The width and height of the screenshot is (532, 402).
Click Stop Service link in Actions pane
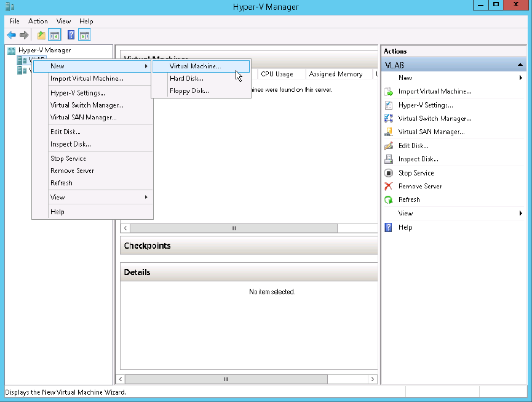416,173
